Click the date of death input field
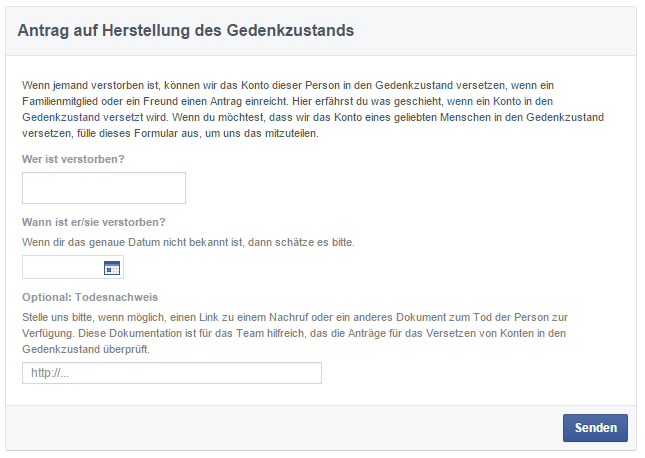645x458 pixels. click(x=73, y=267)
